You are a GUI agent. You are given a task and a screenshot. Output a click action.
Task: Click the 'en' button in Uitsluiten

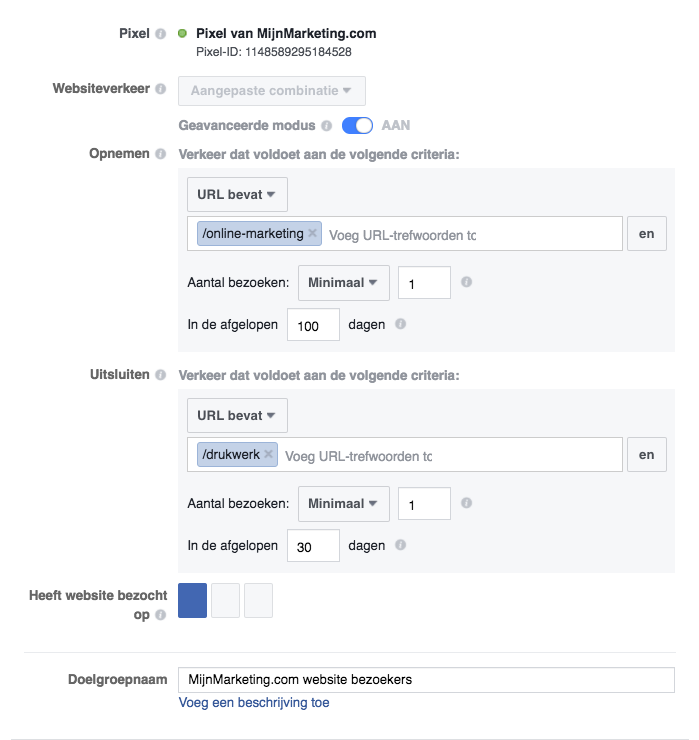point(647,454)
